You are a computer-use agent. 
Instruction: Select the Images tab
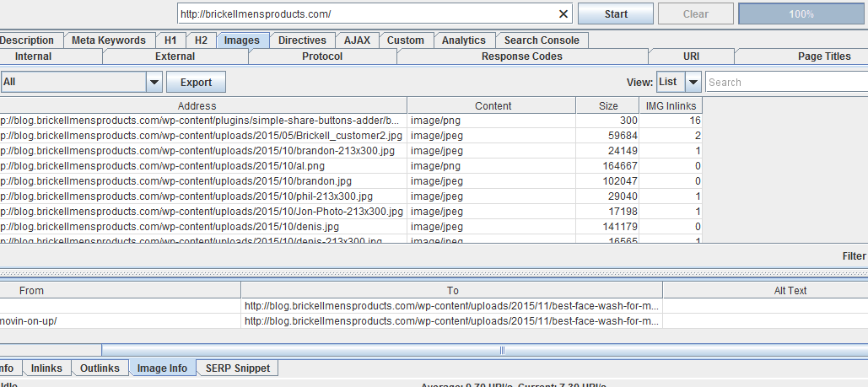242,40
